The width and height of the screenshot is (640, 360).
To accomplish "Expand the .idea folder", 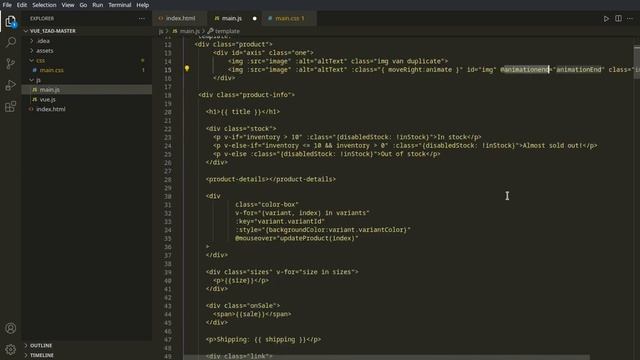I will [x=87, y=41].
